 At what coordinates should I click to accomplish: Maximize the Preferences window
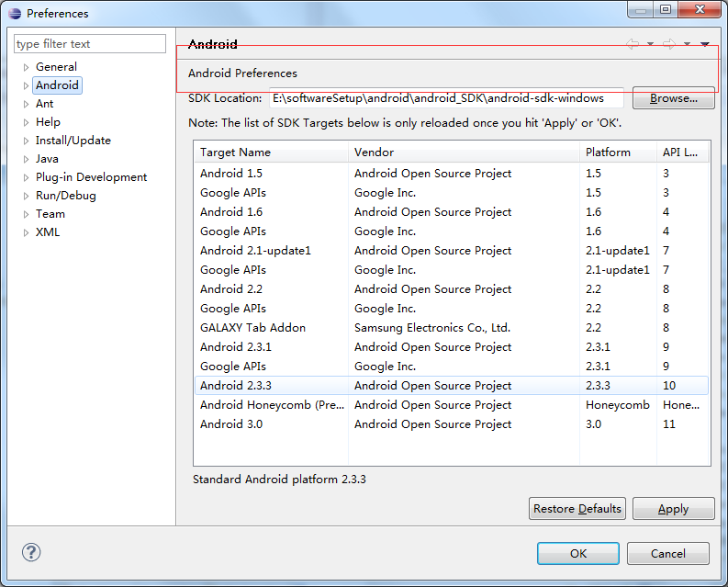[x=666, y=9]
